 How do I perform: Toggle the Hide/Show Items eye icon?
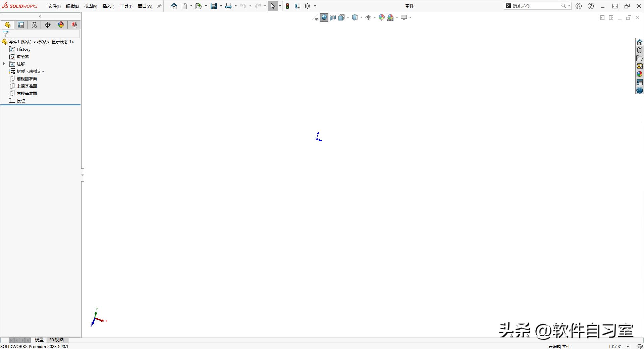(x=369, y=17)
